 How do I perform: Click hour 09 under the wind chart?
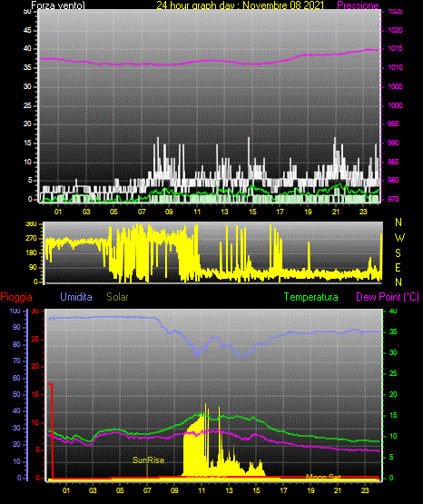click(x=169, y=212)
